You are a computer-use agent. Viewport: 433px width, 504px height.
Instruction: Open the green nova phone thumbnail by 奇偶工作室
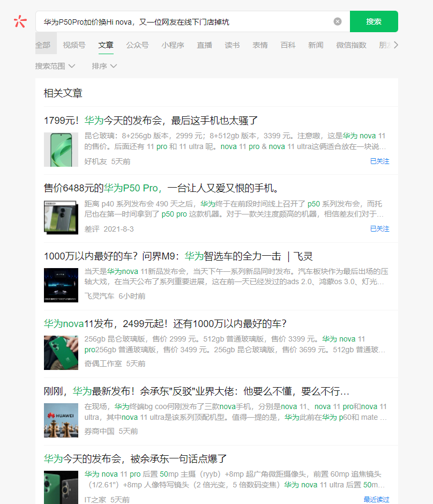[61, 353]
